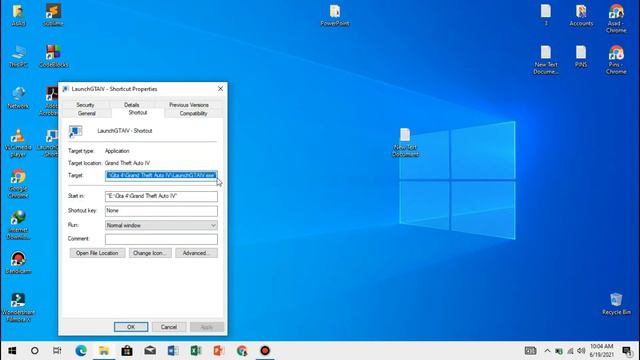Viewport: 640px width, 360px height.
Task: Select the file named 1 on desktop
Action: coord(546,15)
